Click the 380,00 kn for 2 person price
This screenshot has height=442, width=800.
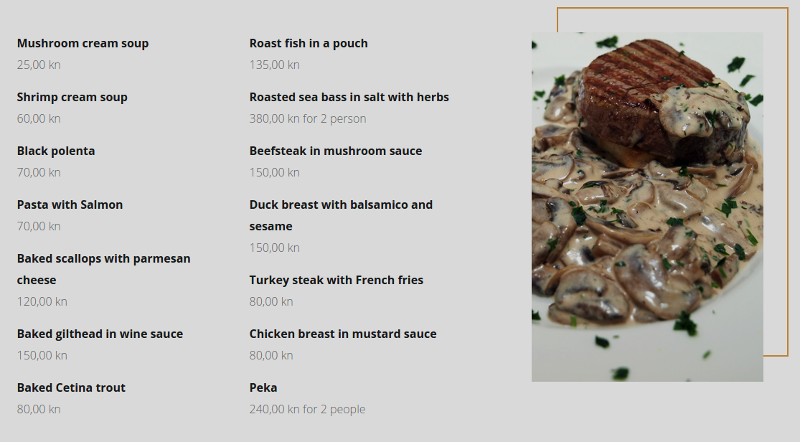pyautogui.click(x=307, y=119)
